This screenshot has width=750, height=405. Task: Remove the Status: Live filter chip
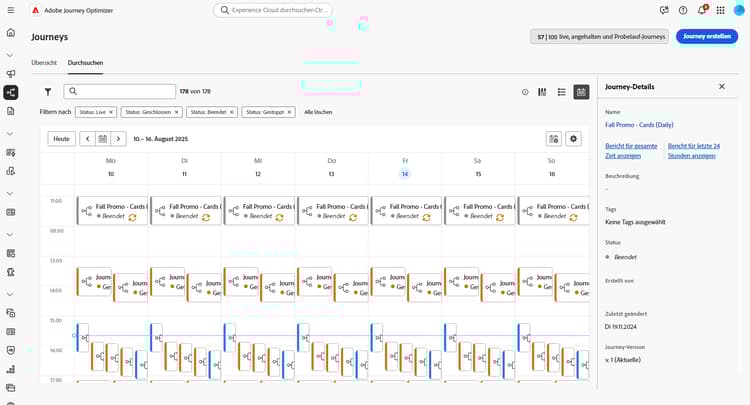[x=111, y=112]
